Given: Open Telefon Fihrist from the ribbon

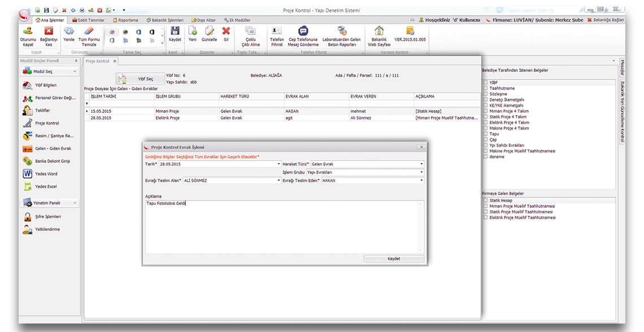Looking at the screenshot, I should tap(276, 32).
